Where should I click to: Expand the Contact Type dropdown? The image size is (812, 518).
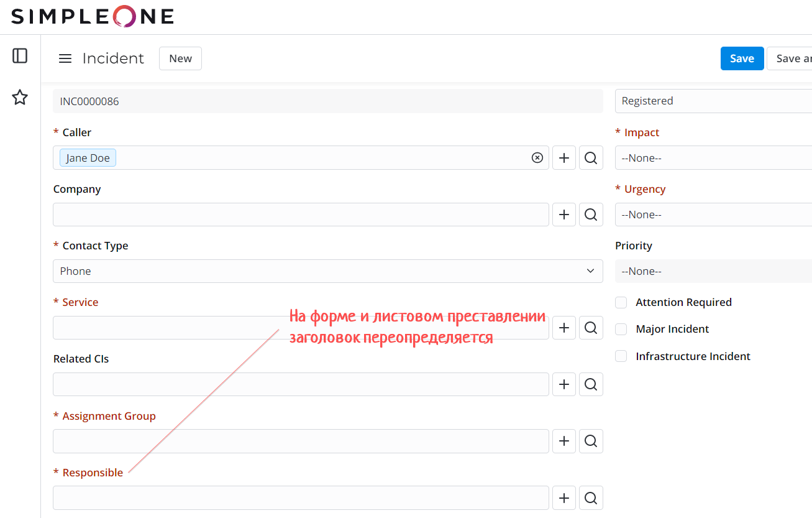[x=327, y=271]
